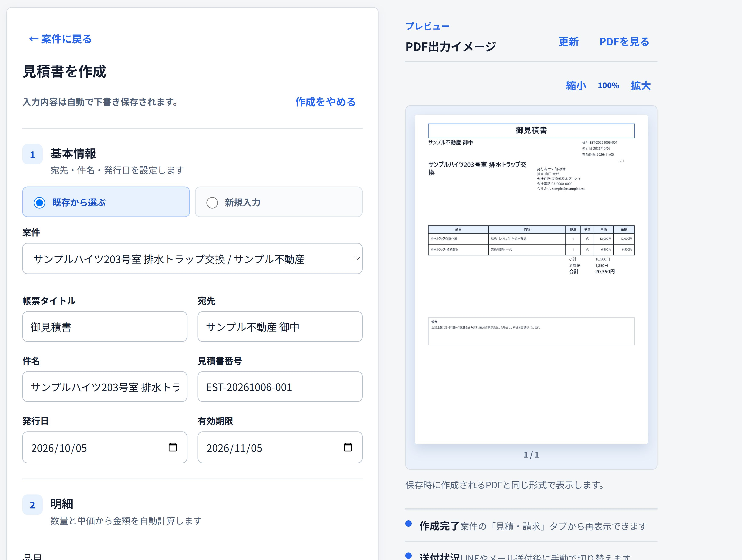Focus the 見積書番号 input field
Screen dimensions: 742x560
(280, 387)
